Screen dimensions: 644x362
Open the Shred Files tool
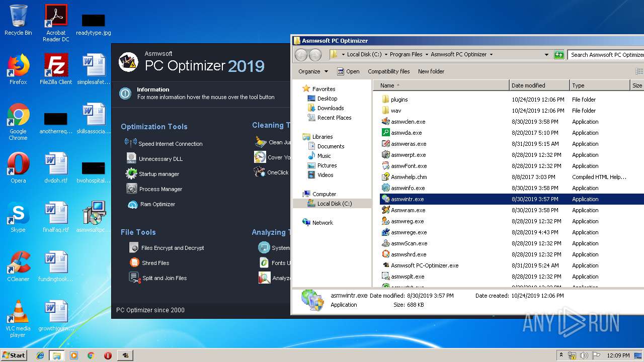(149, 262)
